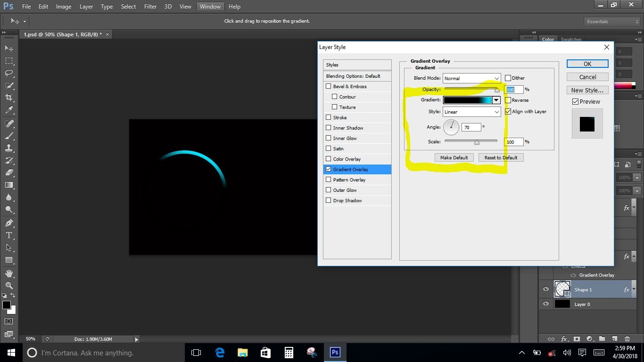Select the Path Selection tool
Viewport: 644px width, 362px height.
9,247
